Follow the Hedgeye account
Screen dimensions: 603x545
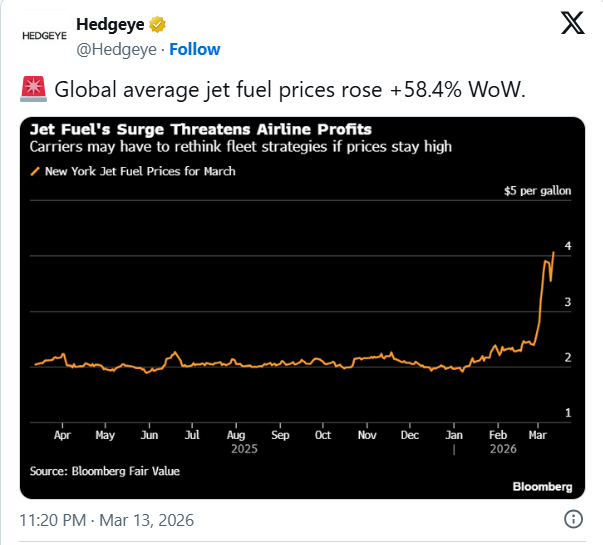click(x=195, y=48)
